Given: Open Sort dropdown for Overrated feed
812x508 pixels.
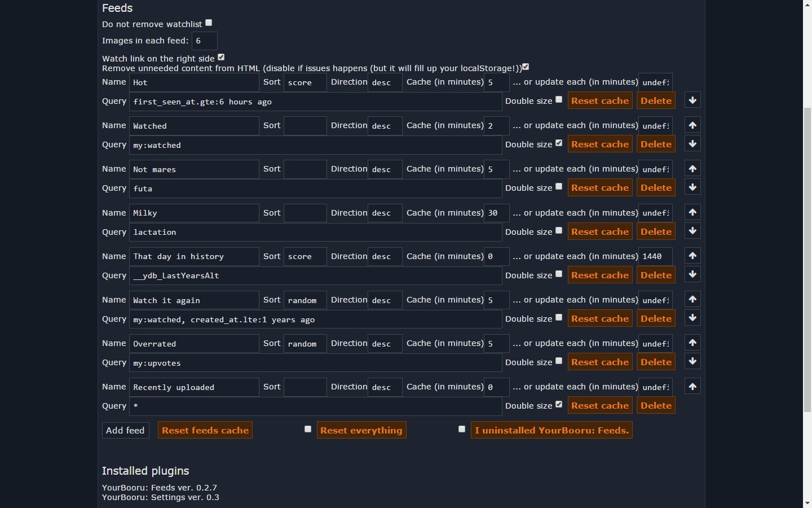Looking at the screenshot, I should tap(305, 344).
